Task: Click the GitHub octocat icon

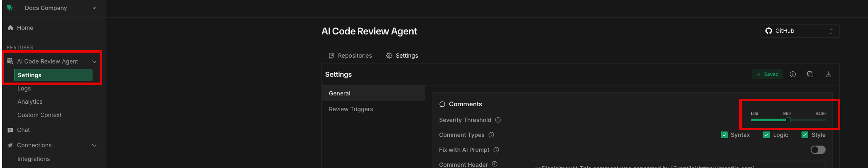Action: [x=769, y=31]
